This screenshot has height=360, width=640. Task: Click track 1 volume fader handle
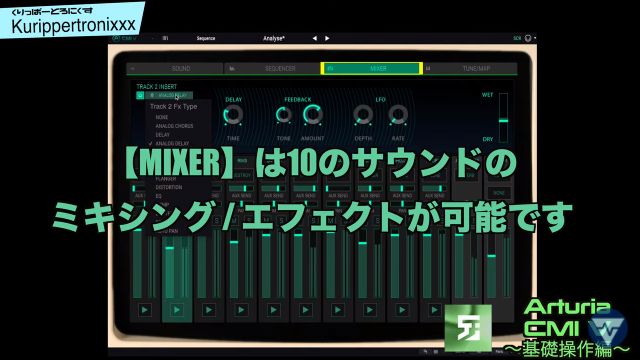pos(137,230)
